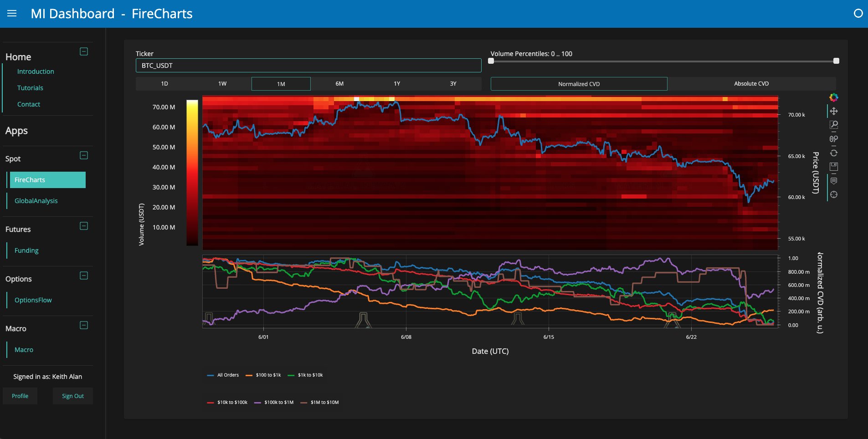868x439 pixels.
Task: Click the Bokeh logo icon
Action: tap(834, 97)
